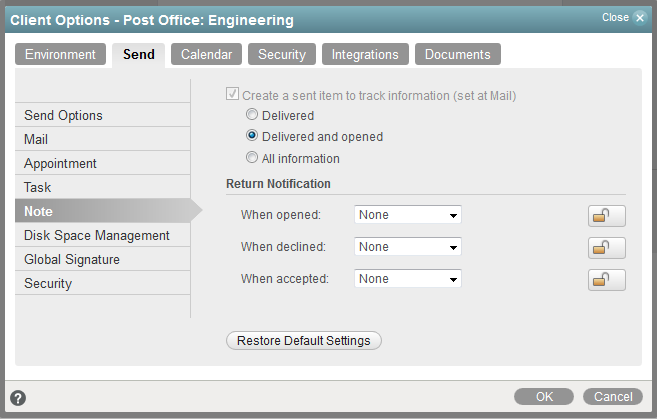Expand the When declined dropdown
This screenshot has height=419, width=657.
coord(408,247)
